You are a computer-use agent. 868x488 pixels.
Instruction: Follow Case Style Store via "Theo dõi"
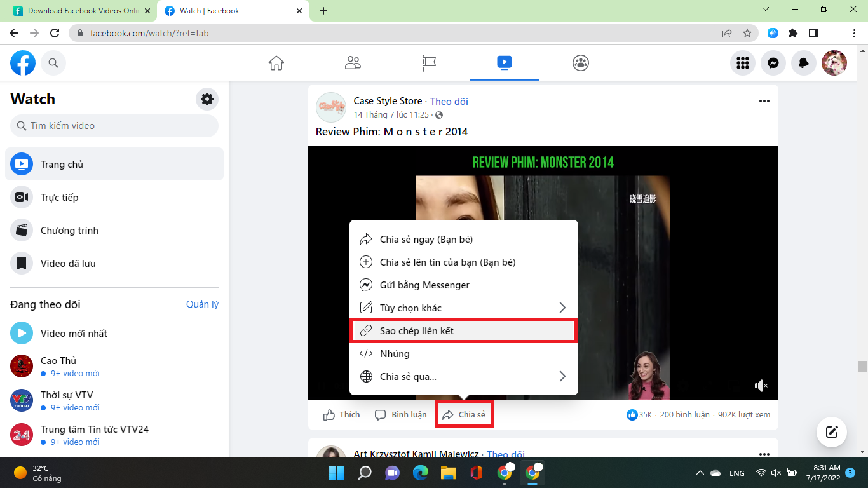click(x=448, y=101)
